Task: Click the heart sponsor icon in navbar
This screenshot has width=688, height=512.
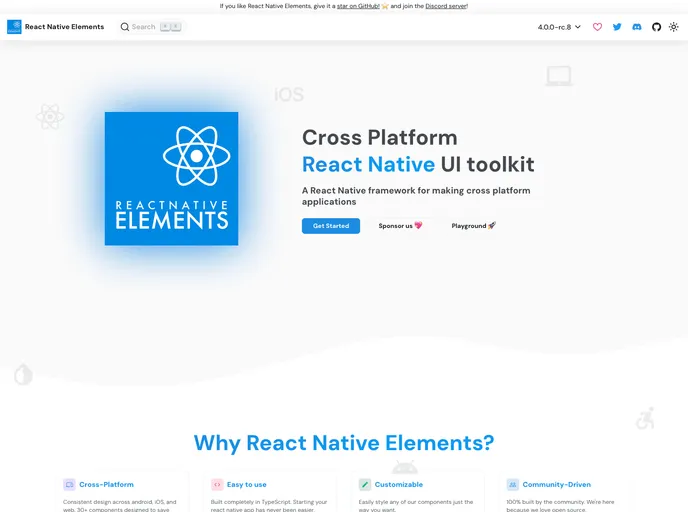Action: [597, 27]
